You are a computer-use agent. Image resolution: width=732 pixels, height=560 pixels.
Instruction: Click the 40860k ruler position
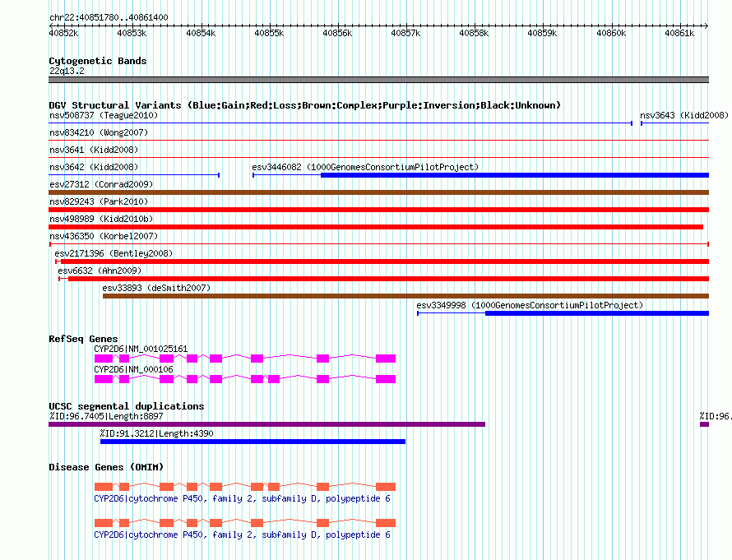click(x=611, y=33)
